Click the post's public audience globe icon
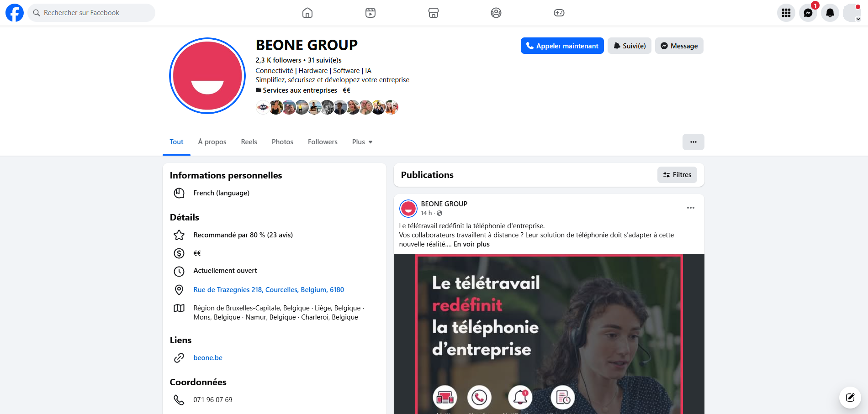868x414 pixels. 439,213
